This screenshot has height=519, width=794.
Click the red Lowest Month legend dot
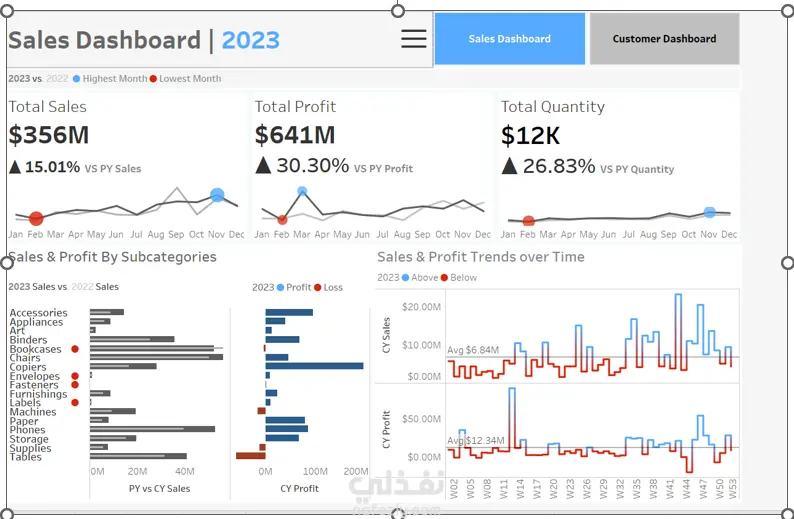click(153, 78)
